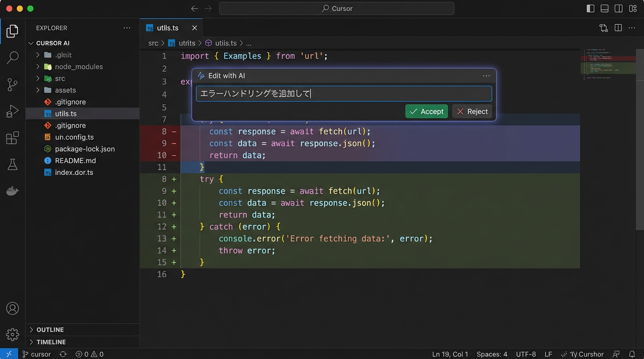Toggle the bottom panel layout button

pos(605,8)
